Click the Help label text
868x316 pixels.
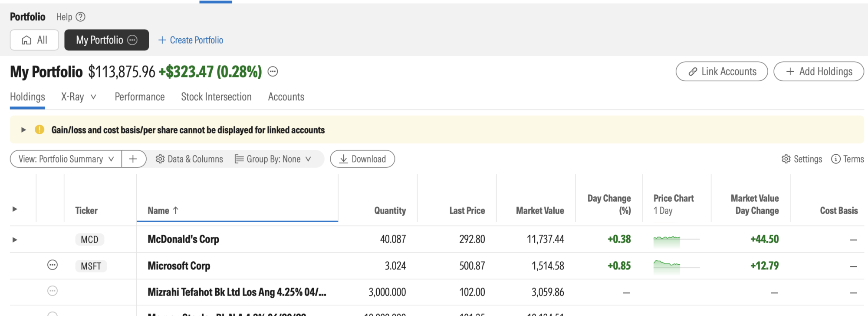pyautogui.click(x=64, y=17)
